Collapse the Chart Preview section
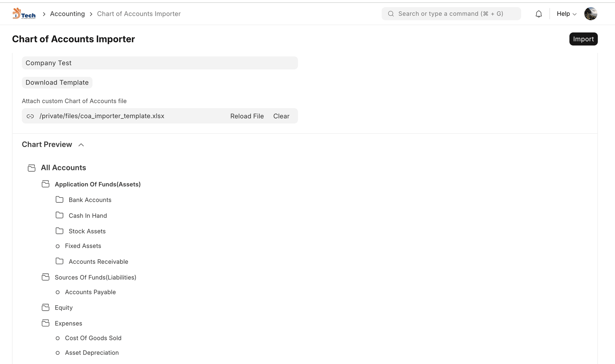This screenshot has width=615, height=364. (x=81, y=145)
